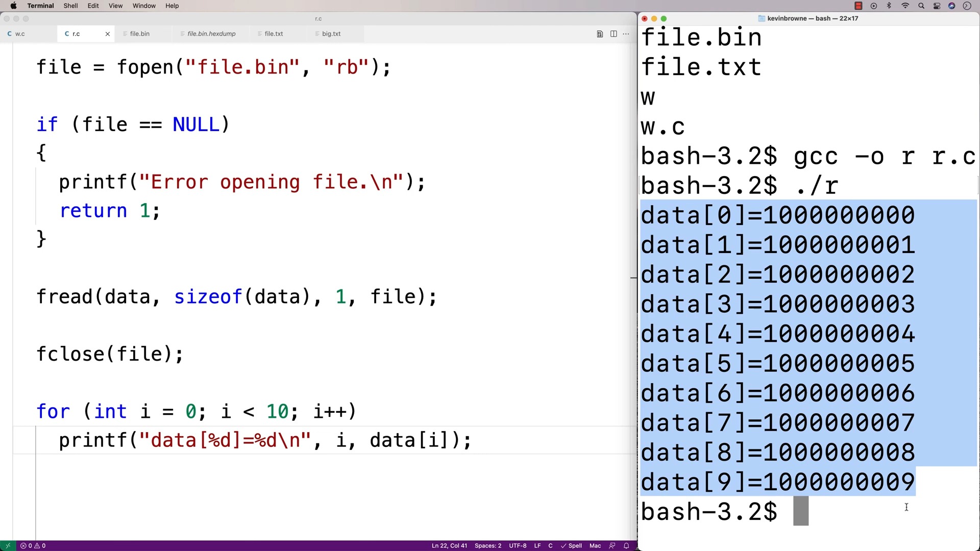Click Spotlight search magnifier in menu bar
980x551 pixels.
pyautogui.click(x=921, y=6)
